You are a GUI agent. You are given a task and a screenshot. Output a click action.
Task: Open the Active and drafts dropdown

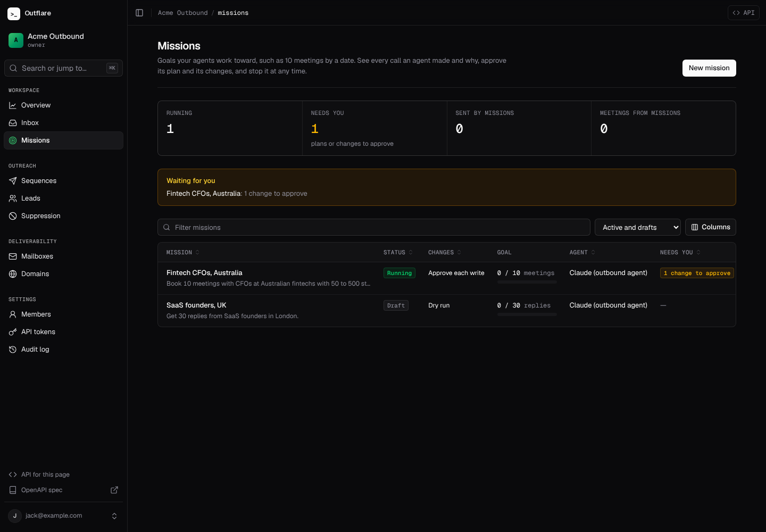[637, 227]
